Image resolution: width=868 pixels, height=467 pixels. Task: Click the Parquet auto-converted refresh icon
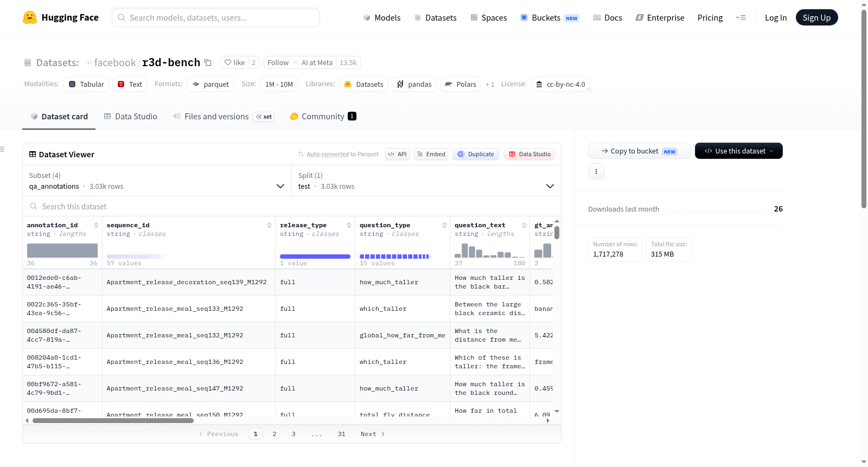(x=301, y=154)
